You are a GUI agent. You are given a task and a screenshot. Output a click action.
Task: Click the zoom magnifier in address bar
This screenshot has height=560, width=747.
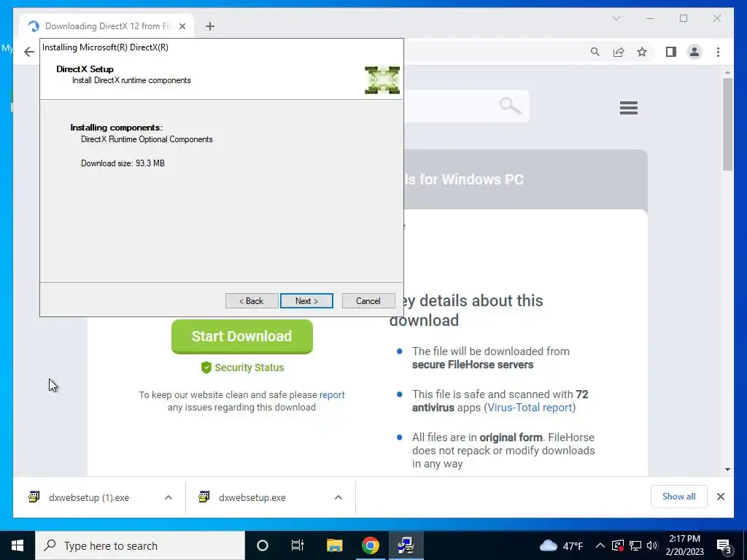595,52
